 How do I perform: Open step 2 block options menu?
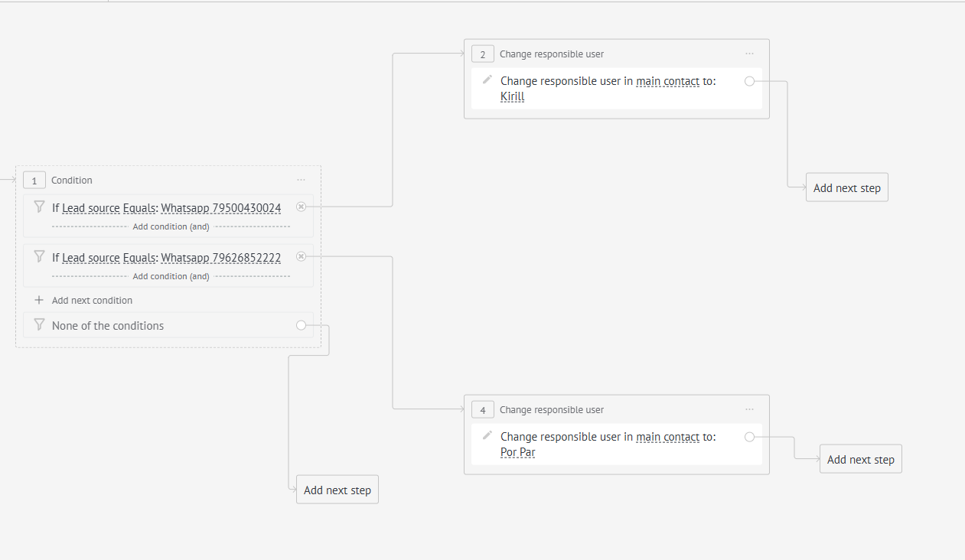749,54
